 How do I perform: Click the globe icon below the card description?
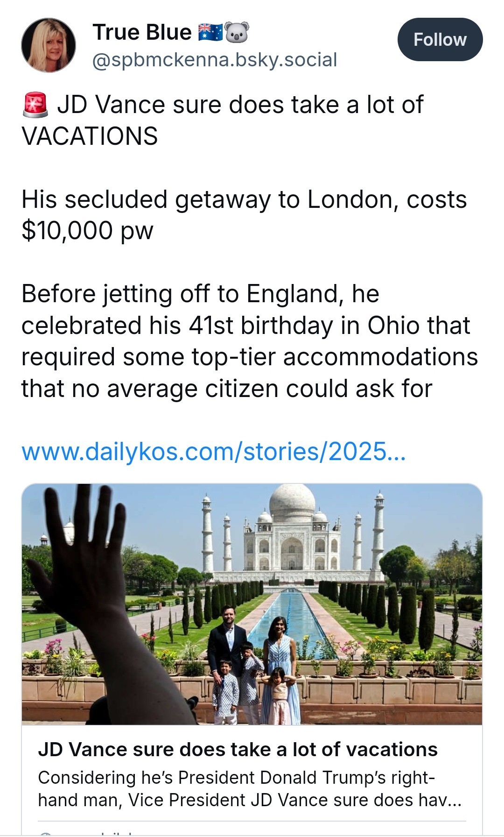[45, 833]
